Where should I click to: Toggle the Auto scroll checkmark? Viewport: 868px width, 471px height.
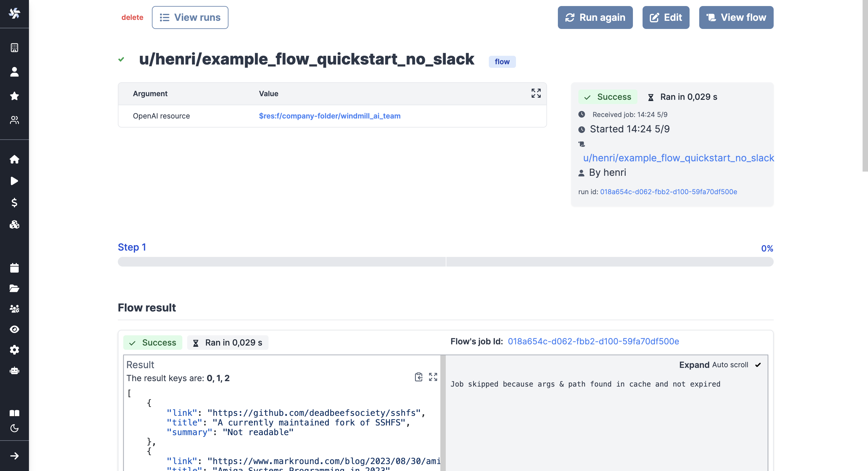758,365
